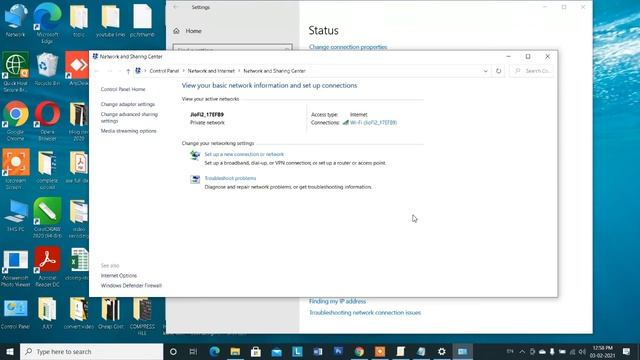Click Finding my IP address in Settings
This screenshot has width=640, height=360.
[337, 301]
